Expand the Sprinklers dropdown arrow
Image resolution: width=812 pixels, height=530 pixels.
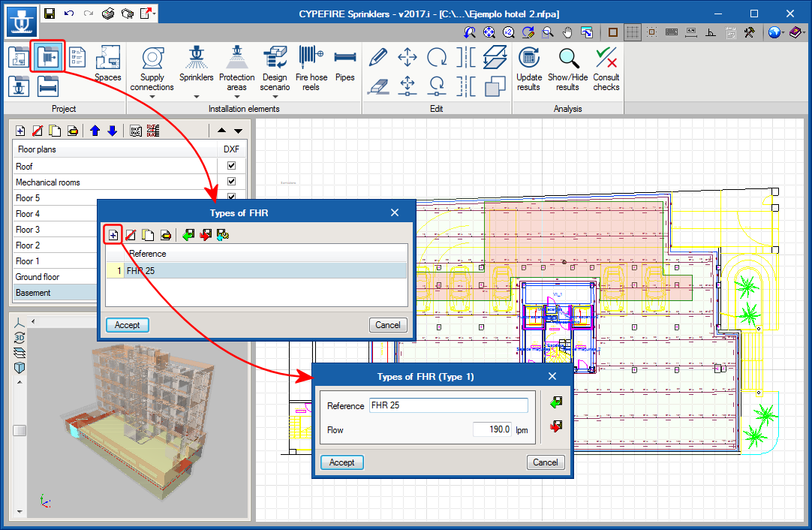coord(196,97)
